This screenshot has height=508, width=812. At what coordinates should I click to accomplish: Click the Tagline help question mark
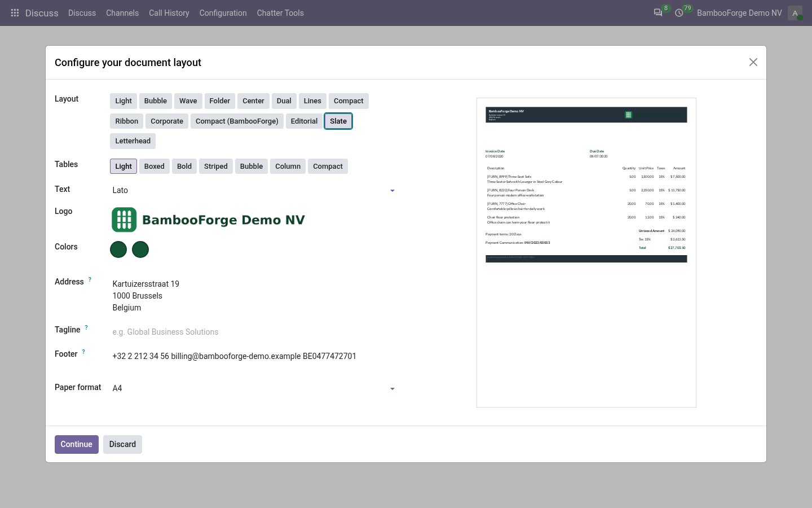tap(86, 327)
